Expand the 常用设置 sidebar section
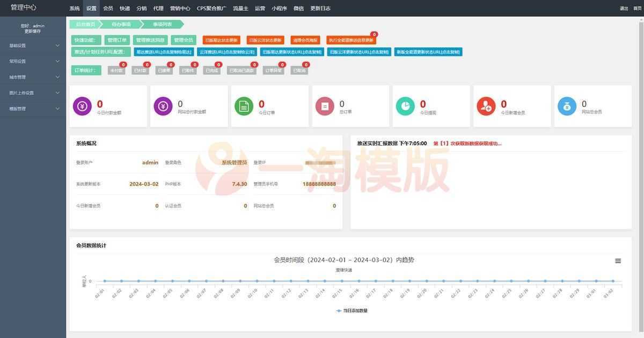 click(33, 61)
